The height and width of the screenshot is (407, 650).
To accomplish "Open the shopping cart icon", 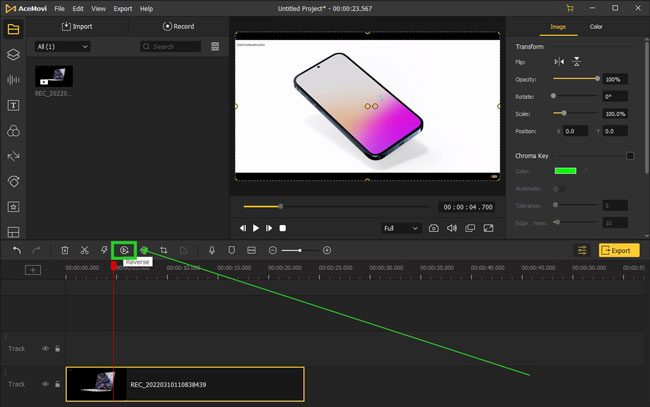I will tap(570, 8).
